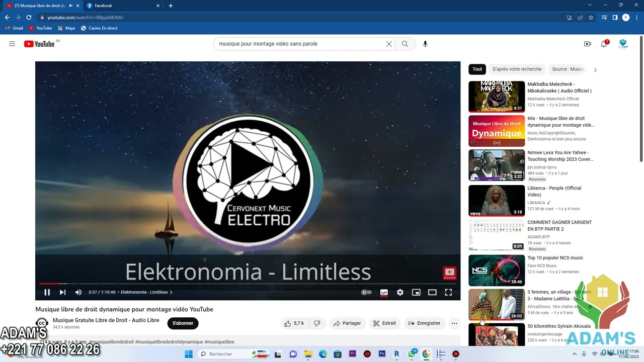Dislike the video
Viewport: 644px width, 362px height.
(x=317, y=323)
